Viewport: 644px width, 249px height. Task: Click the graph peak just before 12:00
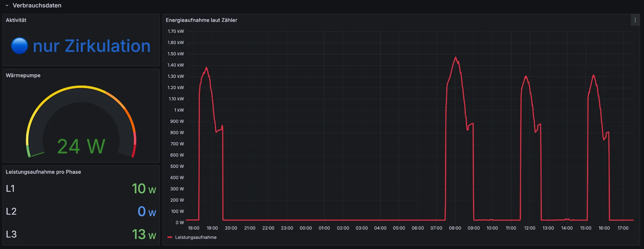[526, 77]
